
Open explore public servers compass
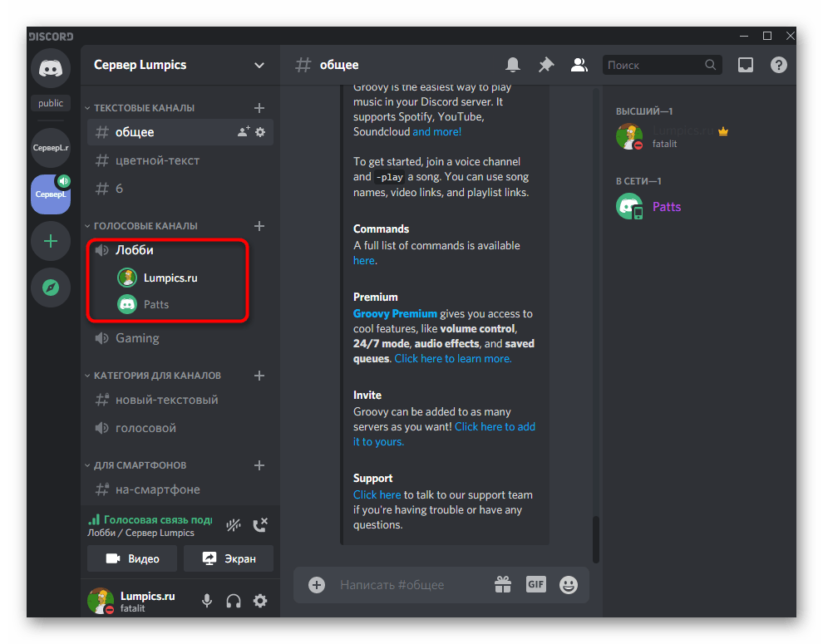click(51, 288)
